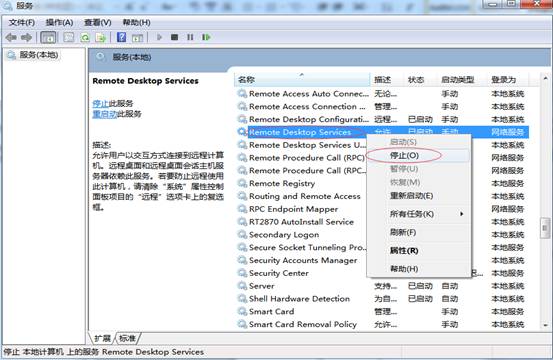Open the 查看(V) menu
Screen dimensions: 553x360
[98, 23]
